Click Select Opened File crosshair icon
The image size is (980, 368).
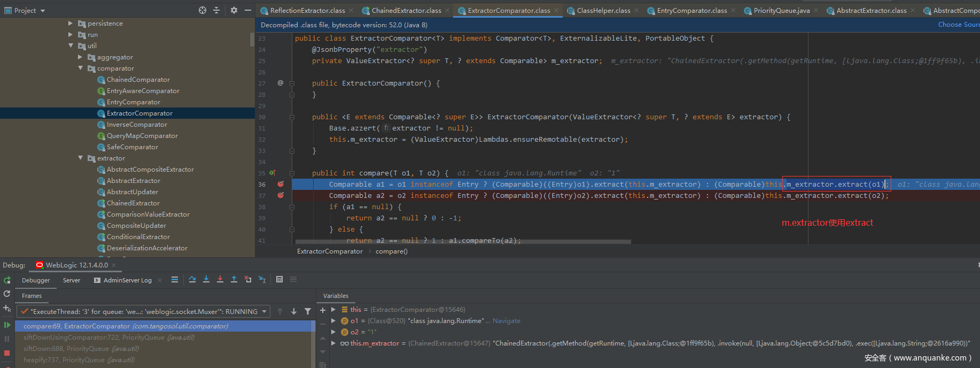point(203,10)
